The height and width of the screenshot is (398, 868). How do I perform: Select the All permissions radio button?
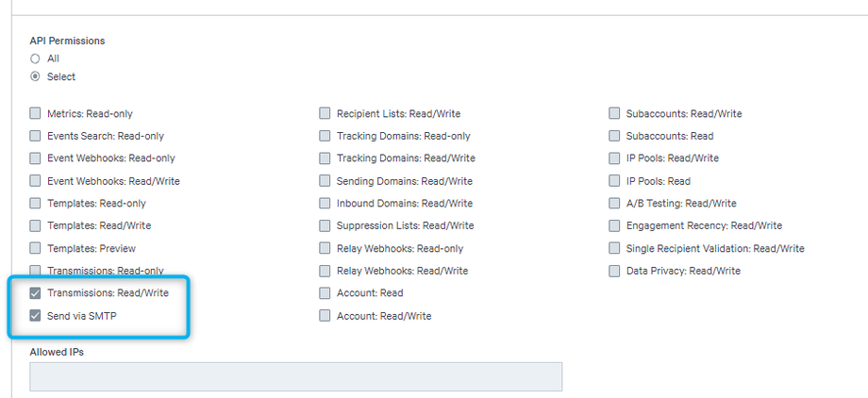(35, 58)
